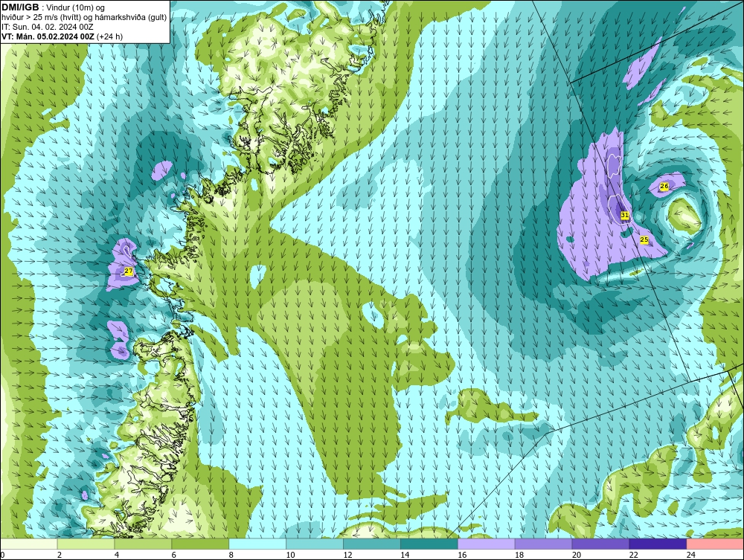The image size is (744, 560).
Task: Click the scale value 10
Action: [x=290, y=555]
